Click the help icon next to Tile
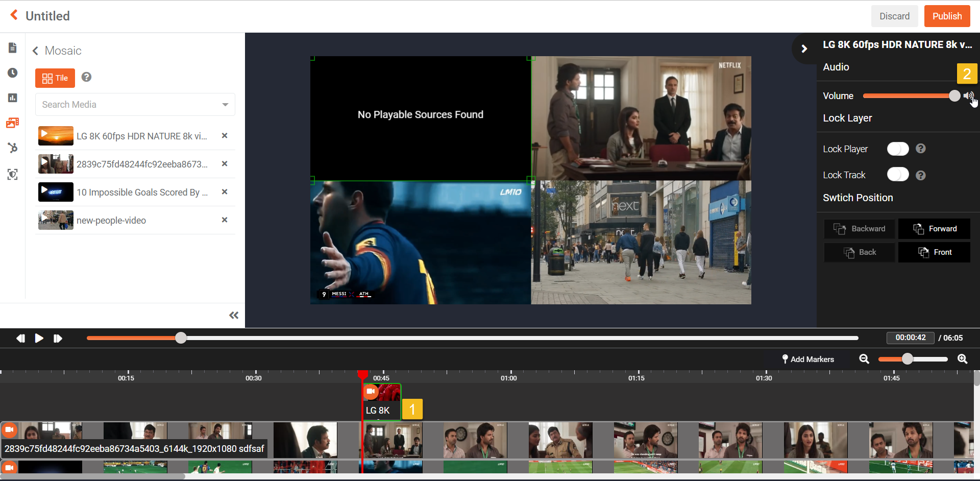The image size is (980, 481). (x=87, y=77)
